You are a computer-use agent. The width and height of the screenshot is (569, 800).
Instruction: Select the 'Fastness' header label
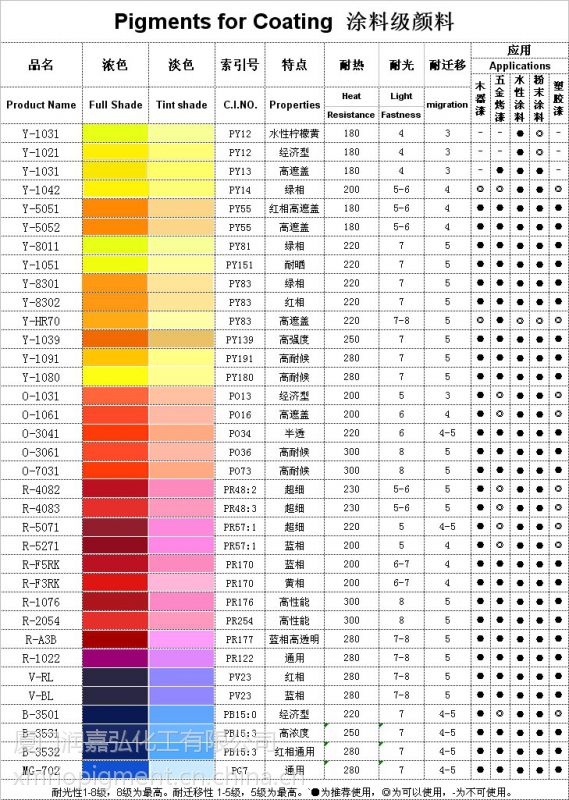[x=401, y=115]
